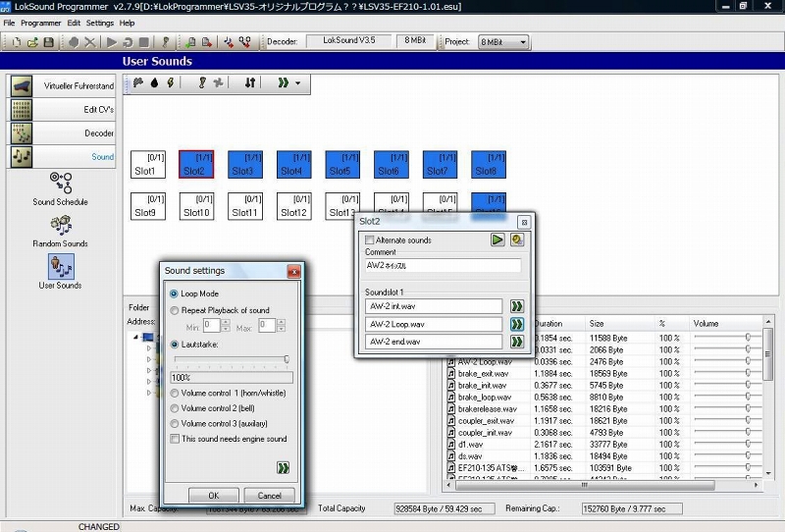
Task: Open the Decoder section in sidebar
Action: [63, 133]
